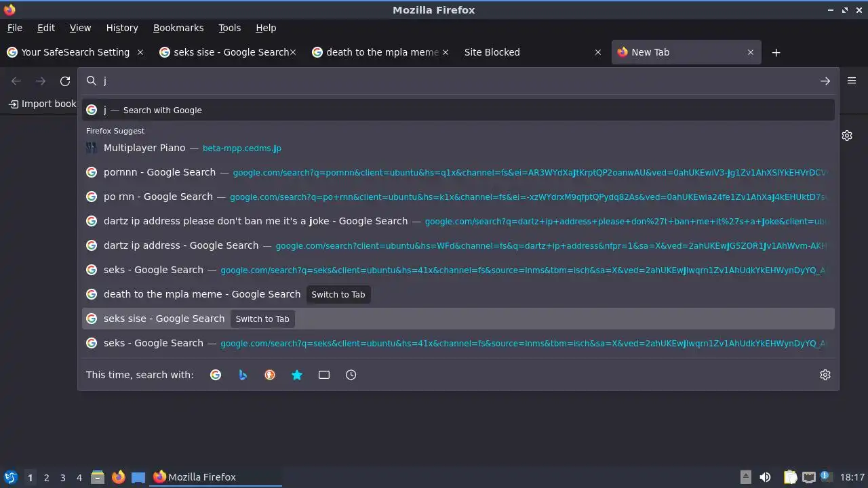868x488 pixels.
Task: Switch to workspace 4
Action: 79,477
